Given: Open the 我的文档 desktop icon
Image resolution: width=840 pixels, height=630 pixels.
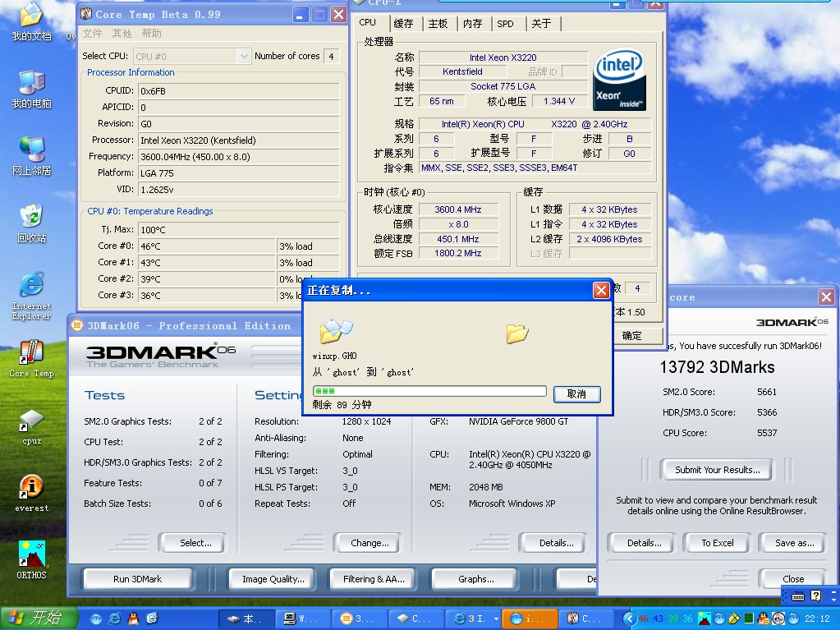Looking at the screenshot, I should pyautogui.click(x=31, y=21).
